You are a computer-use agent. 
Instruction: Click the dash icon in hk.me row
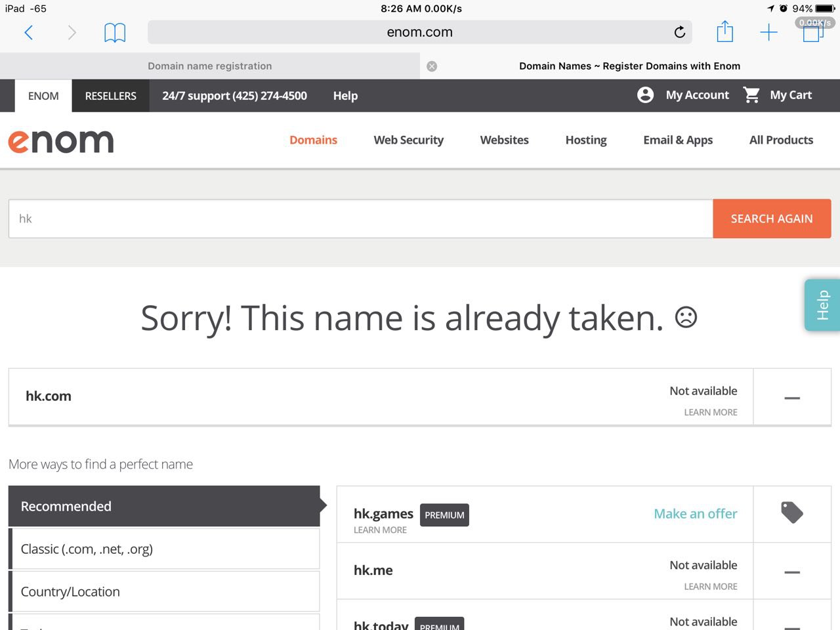click(792, 572)
